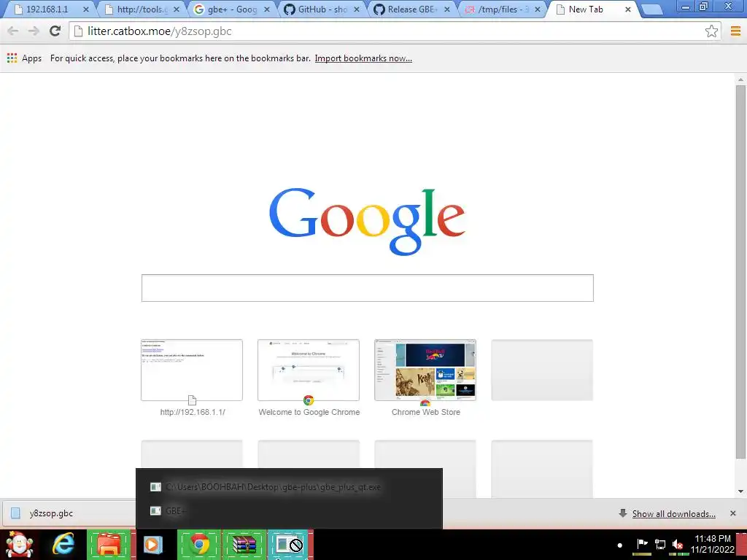Viewport: 747px width, 560px height.
Task: Open the Welcome to Google Chrome thumbnail
Action: (309, 370)
